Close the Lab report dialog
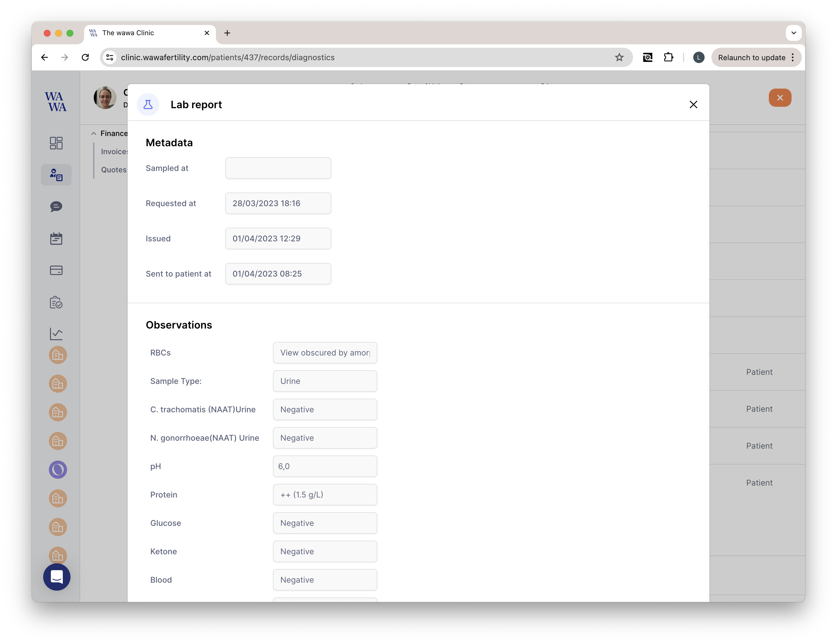The width and height of the screenshot is (837, 644). pyautogui.click(x=693, y=104)
